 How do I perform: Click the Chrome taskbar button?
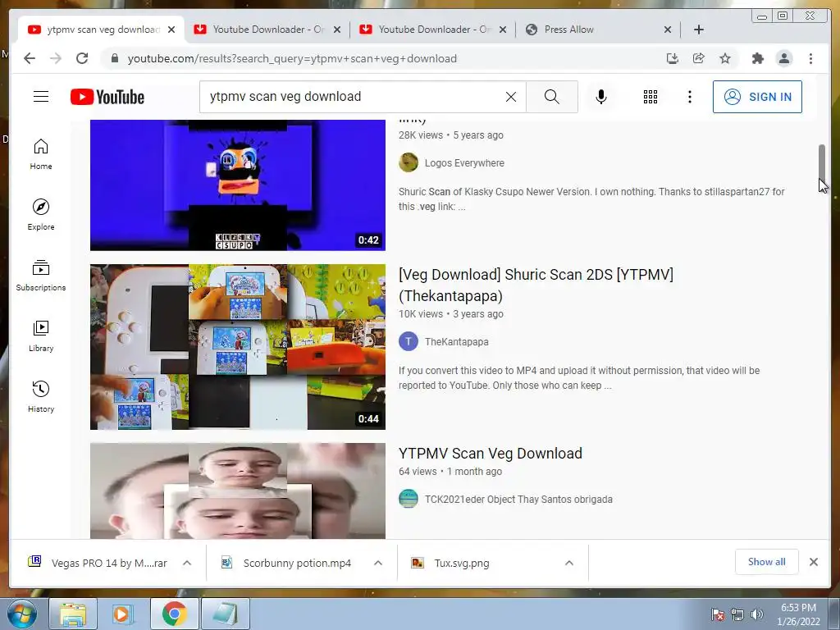(174, 614)
